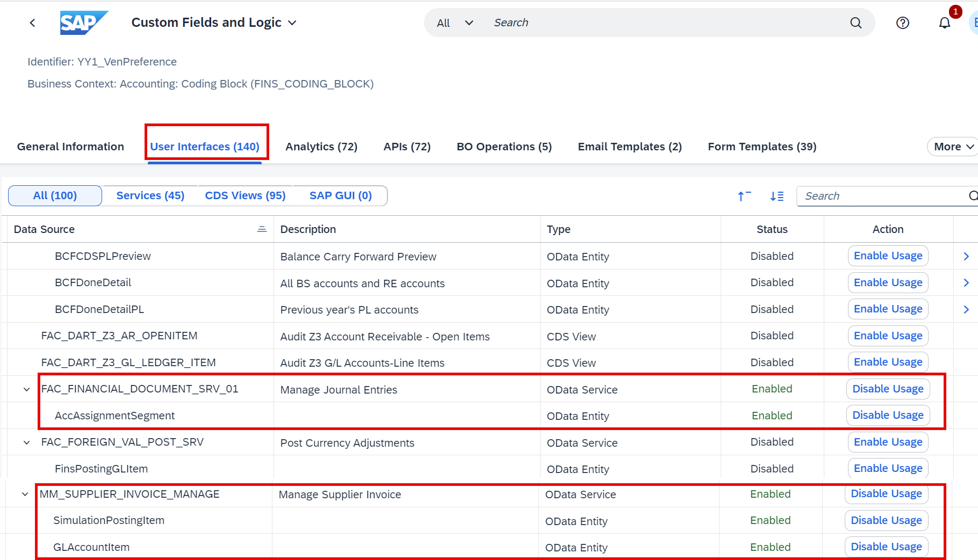Click the magnifier icon in top search
Viewport: 978px width, 560px height.
(856, 23)
